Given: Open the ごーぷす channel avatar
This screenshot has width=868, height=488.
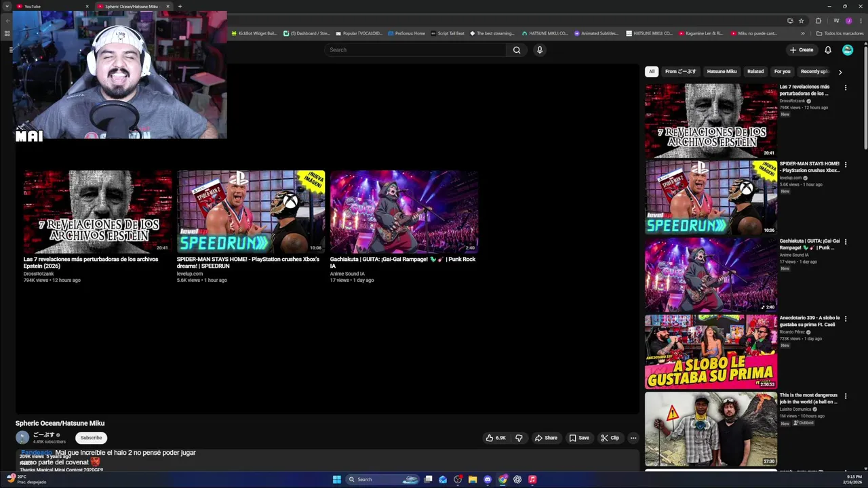Looking at the screenshot, I should (22, 438).
